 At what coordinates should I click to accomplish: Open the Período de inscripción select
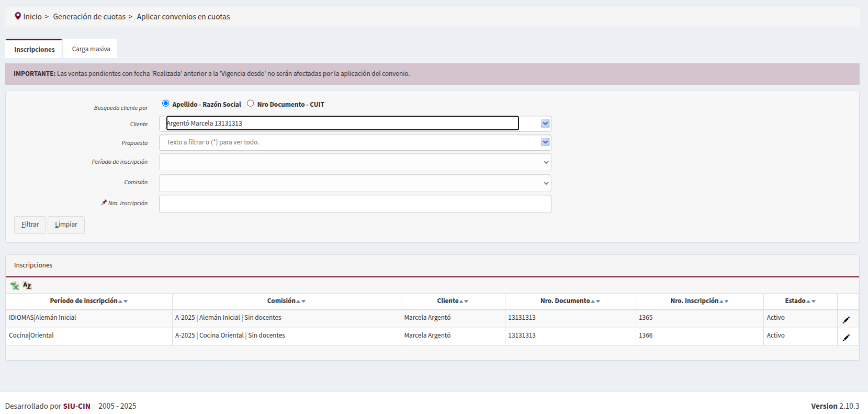[355, 162]
